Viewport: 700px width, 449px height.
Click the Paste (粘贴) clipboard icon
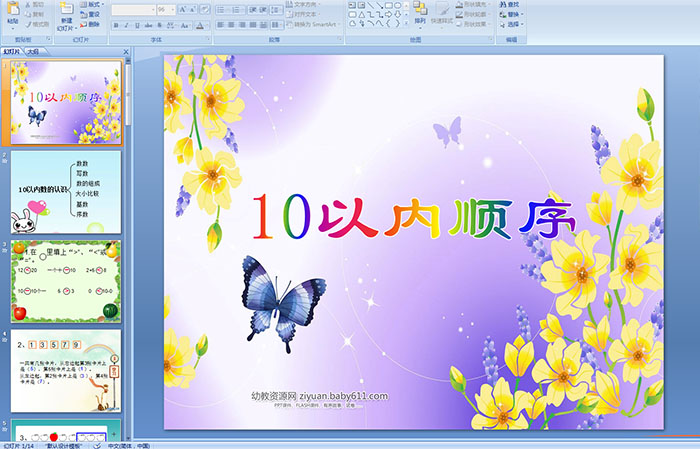[13, 9]
